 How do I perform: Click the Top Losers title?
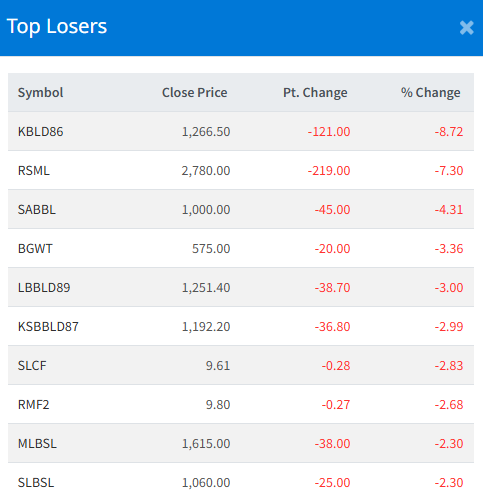tap(57, 27)
